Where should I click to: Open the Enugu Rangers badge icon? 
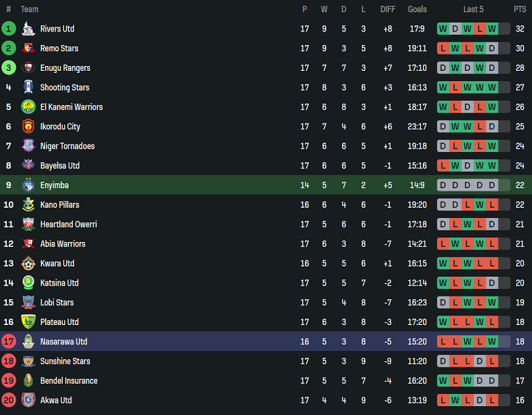click(x=28, y=68)
